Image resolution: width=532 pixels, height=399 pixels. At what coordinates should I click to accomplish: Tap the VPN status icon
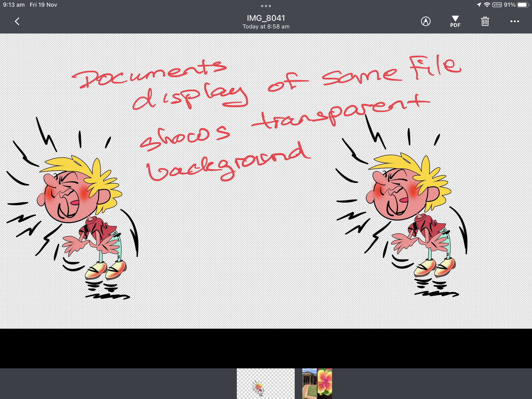point(497,5)
